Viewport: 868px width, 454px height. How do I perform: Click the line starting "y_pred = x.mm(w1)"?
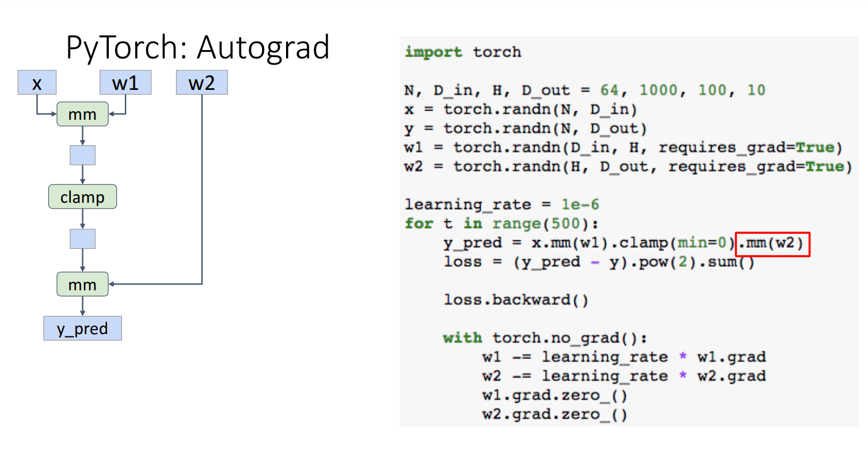pyautogui.click(x=623, y=243)
